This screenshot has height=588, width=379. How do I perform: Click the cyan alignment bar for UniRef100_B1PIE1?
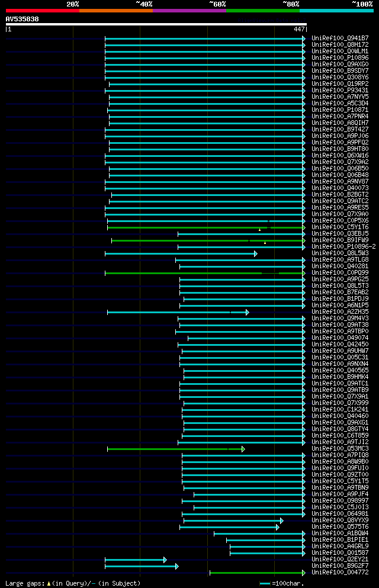[266, 540]
